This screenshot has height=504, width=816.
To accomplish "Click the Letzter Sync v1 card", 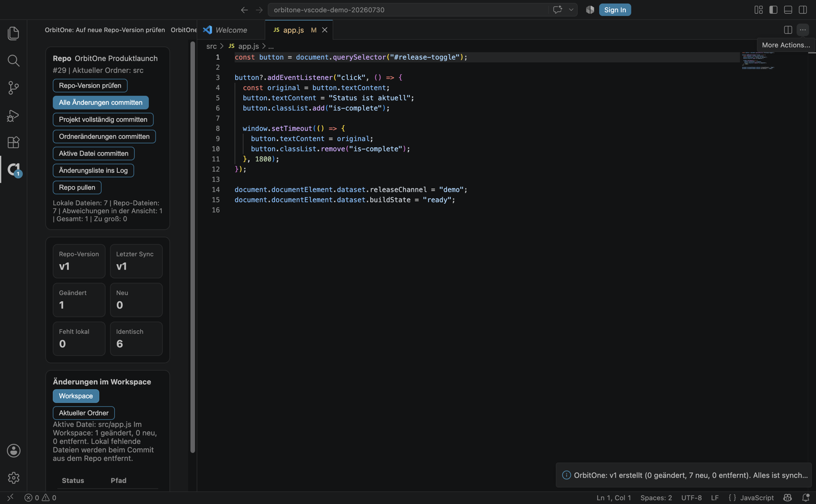I will click(136, 261).
